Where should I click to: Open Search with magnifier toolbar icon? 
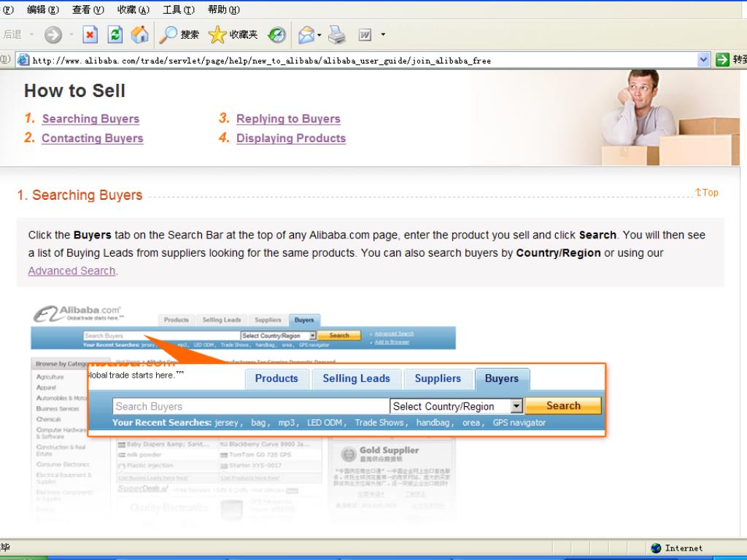tap(168, 35)
